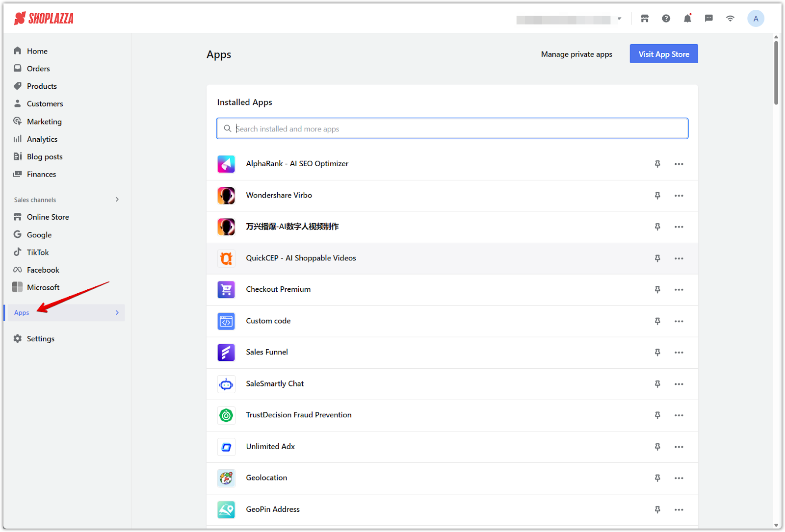785x532 pixels.
Task: Pin the Custom code app
Action: click(x=657, y=321)
